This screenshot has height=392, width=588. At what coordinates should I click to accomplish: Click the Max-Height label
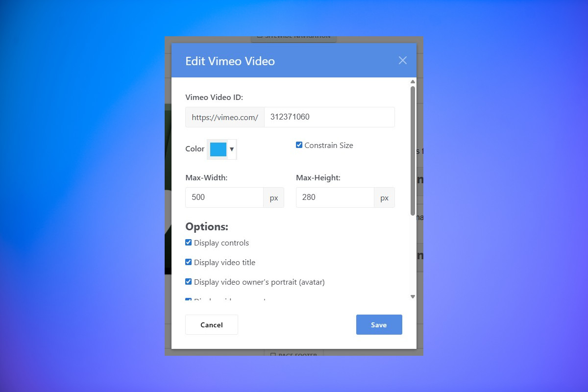[318, 178]
